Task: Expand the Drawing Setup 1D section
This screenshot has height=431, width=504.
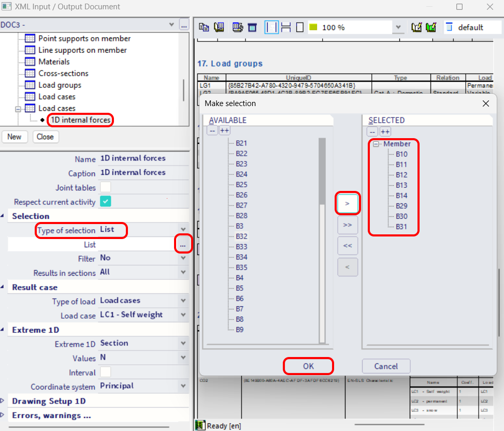Action: coord(4,401)
